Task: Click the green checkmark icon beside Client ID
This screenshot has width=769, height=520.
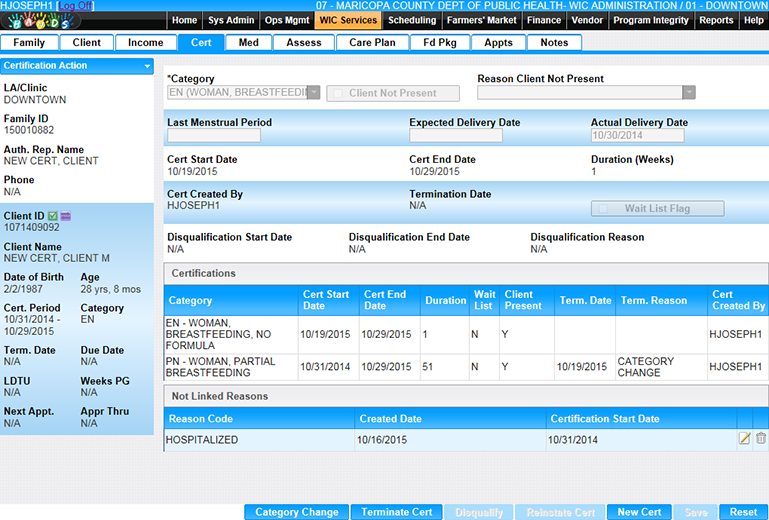Action: coord(53,215)
